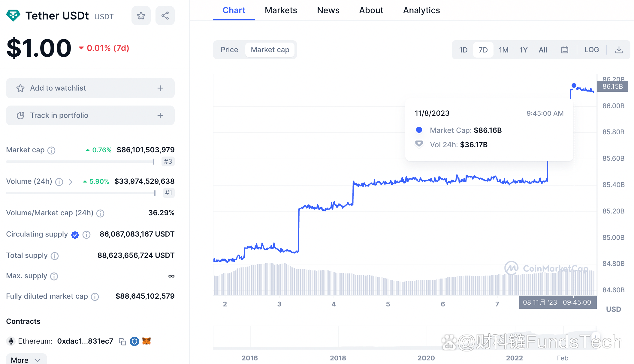Expand Volume (24h) arrow indicator
Viewport: 634px width, 364px height.
click(71, 181)
